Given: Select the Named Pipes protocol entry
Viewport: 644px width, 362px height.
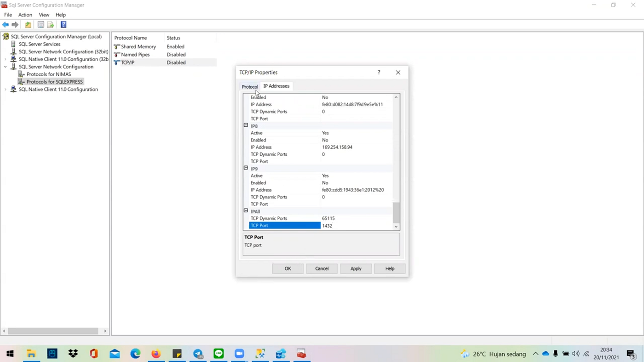Looking at the screenshot, I should point(135,54).
